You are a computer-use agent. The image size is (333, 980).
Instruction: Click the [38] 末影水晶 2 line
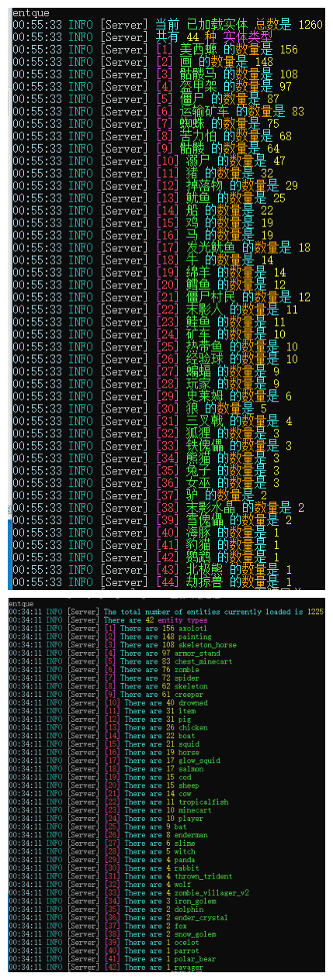click(x=158, y=508)
